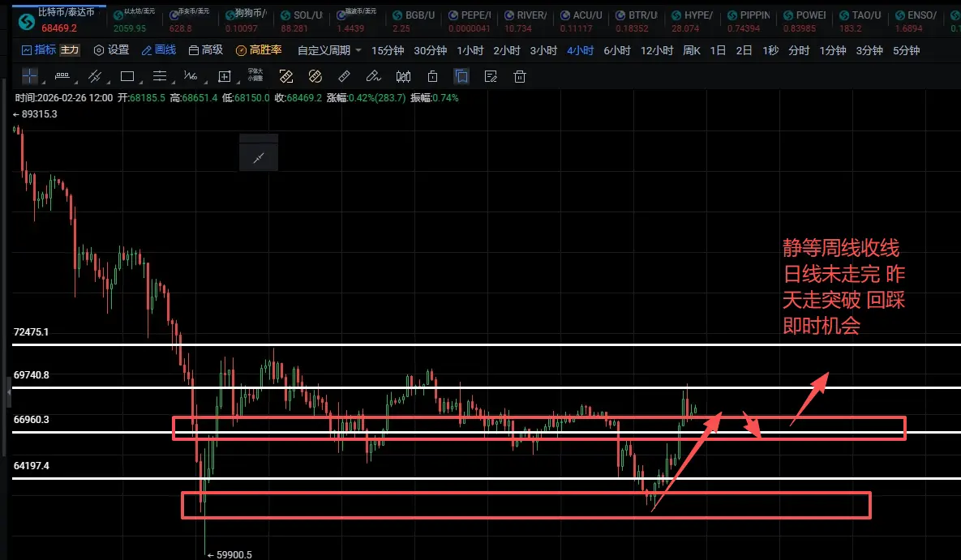Screen dimensions: 961x560
Task: Select the horizontal measure ruler tool
Action: tap(62, 76)
